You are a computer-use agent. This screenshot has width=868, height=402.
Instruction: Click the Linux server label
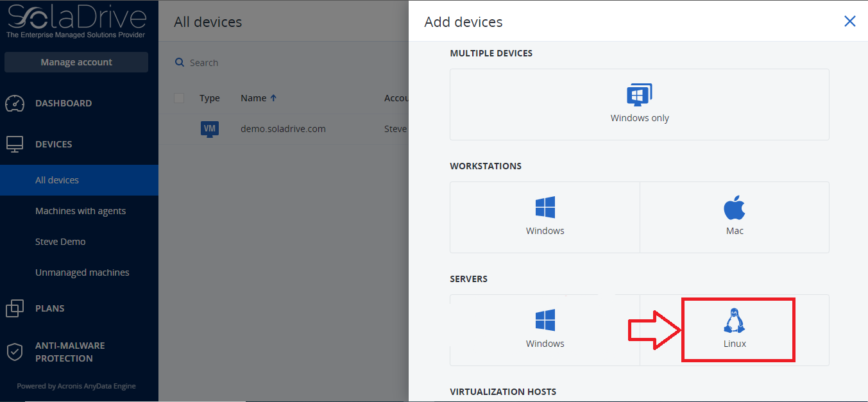coord(735,344)
